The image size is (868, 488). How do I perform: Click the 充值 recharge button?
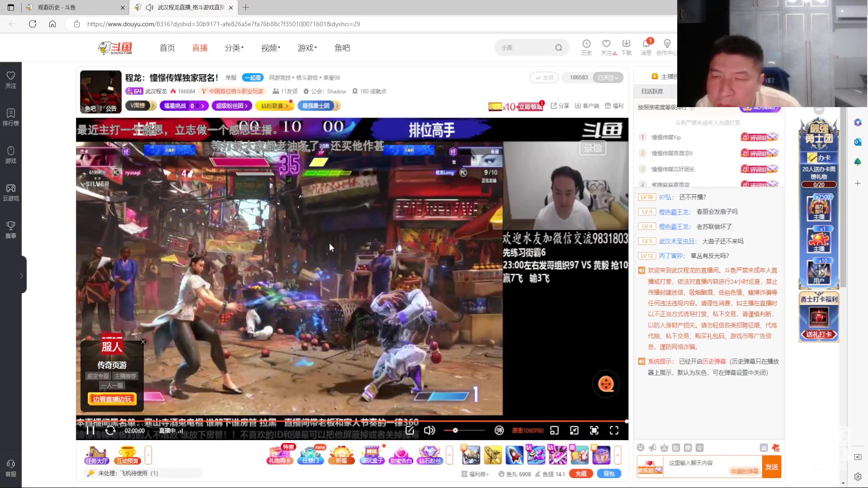581,474
